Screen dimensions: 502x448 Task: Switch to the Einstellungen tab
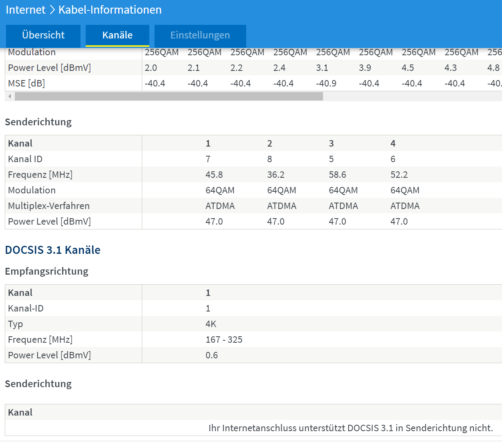[200, 35]
